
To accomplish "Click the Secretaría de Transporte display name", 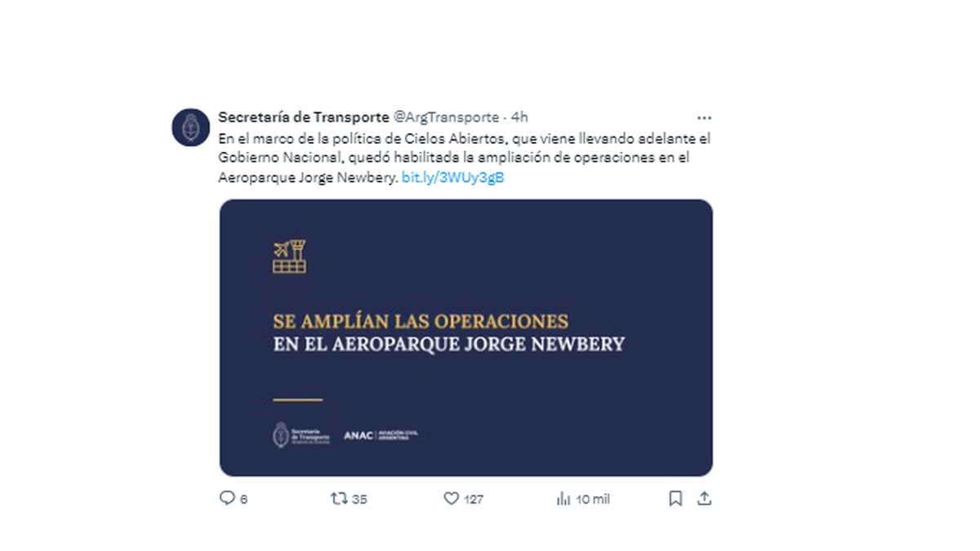I will pos(304,118).
